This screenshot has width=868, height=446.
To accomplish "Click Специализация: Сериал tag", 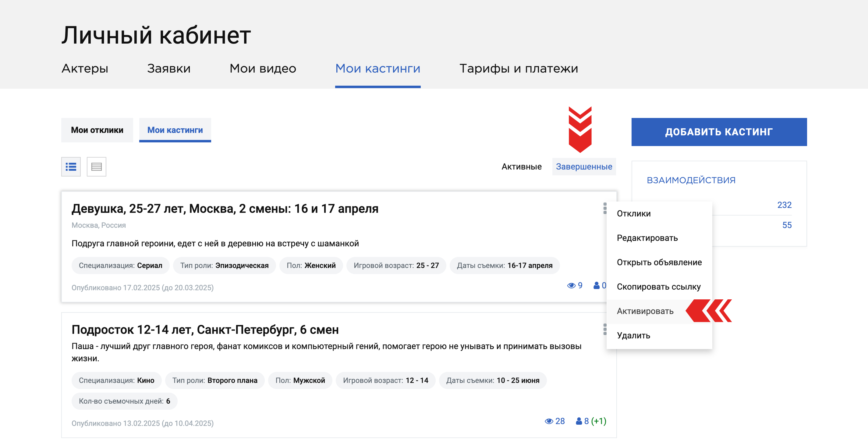I will click(x=120, y=266).
